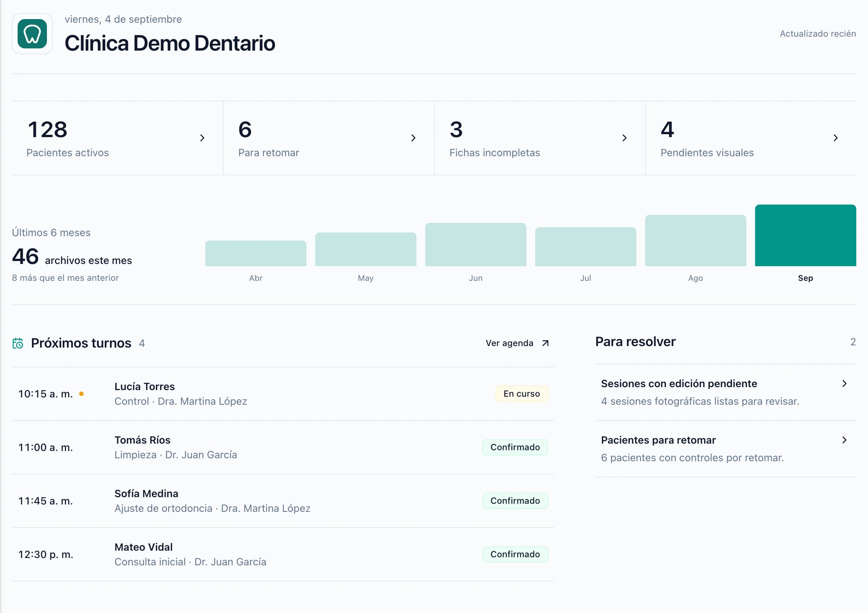Select the Jun bar in chart
Viewport: 868px width, 613px height.
pyautogui.click(x=475, y=245)
